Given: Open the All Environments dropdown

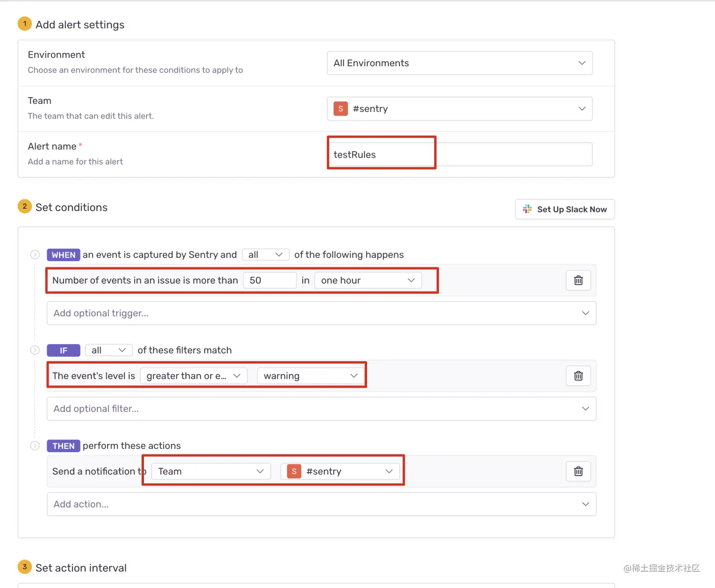Looking at the screenshot, I should click(460, 63).
